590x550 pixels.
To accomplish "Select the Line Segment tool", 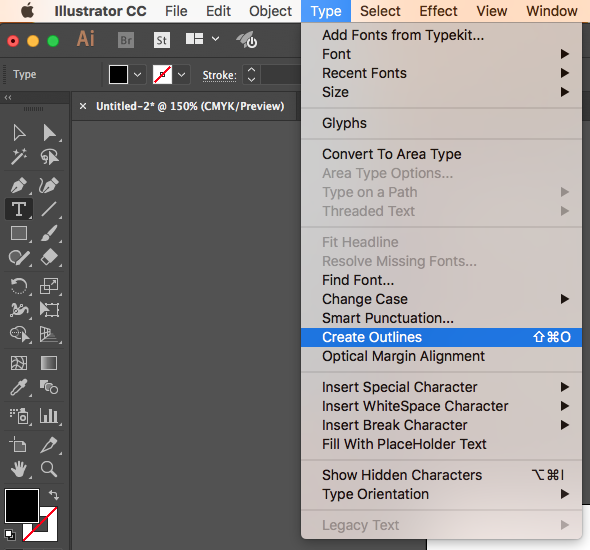I will [x=49, y=209].
